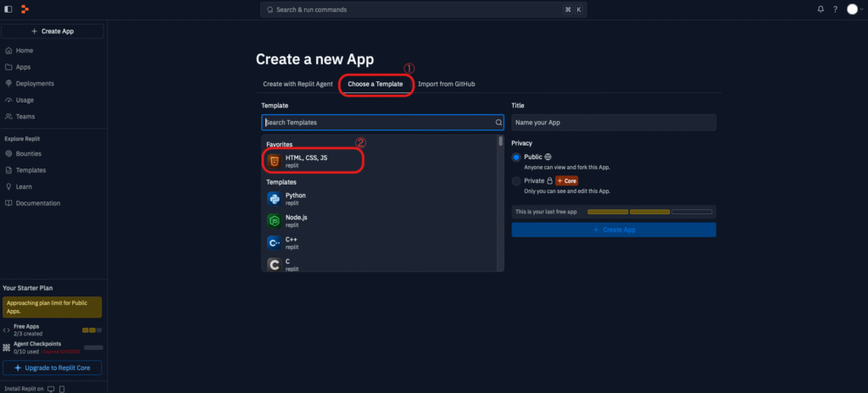The width and height of the screenshot is (868, 393).
Task: Click the HTML5 template icon
Action: point(274,161)
